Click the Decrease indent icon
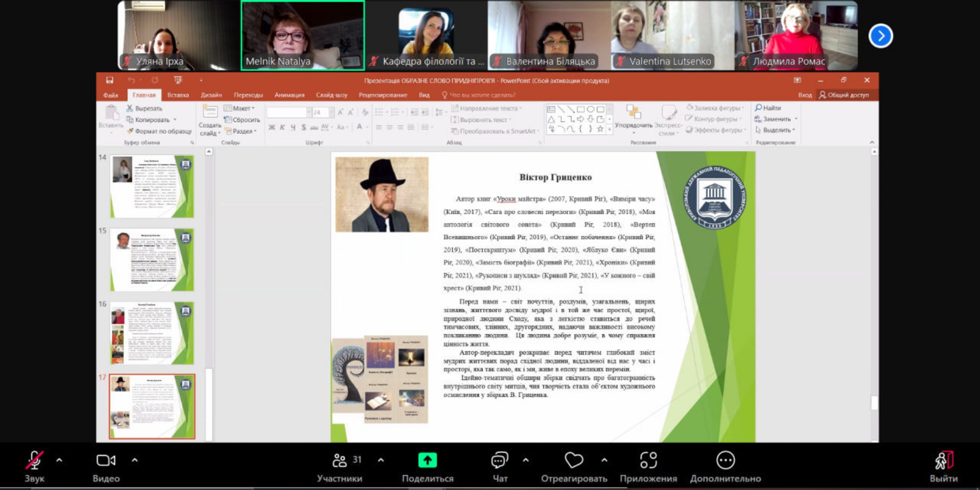 coord(415,112)
